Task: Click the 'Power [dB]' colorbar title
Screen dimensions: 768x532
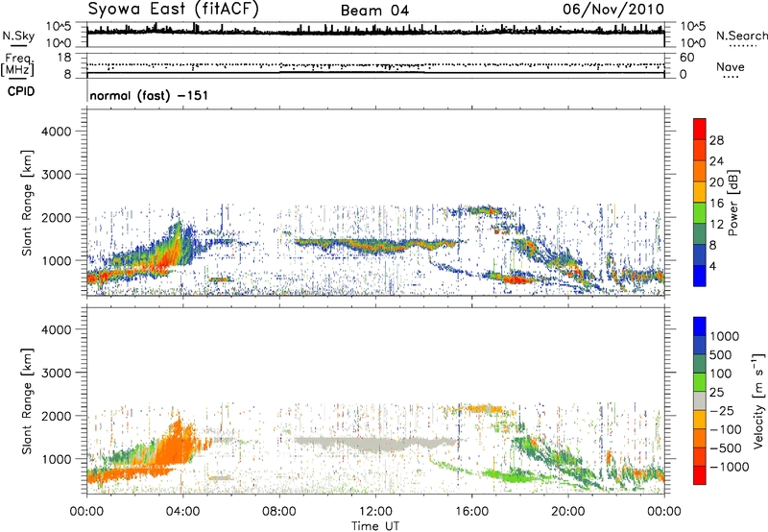Action: (732, 203)
